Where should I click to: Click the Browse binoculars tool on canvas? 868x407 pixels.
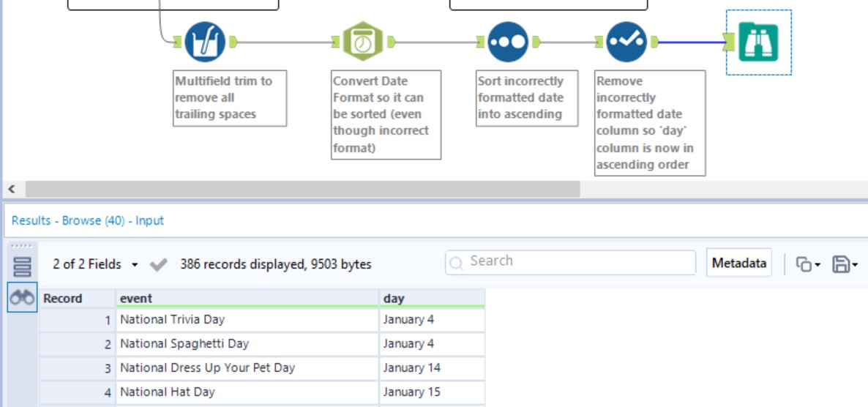(x=758, y=42)
